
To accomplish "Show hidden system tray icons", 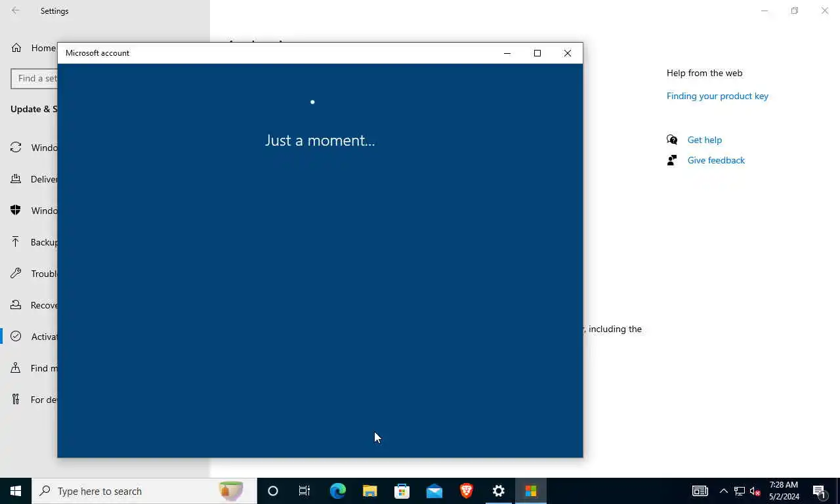I will point(723,491).
